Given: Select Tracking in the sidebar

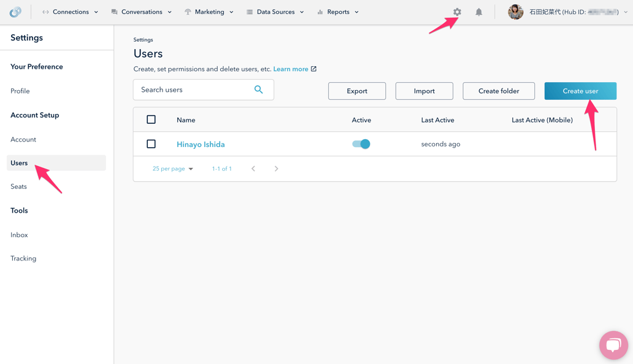Looking at the screenshot, I should 23,259.
